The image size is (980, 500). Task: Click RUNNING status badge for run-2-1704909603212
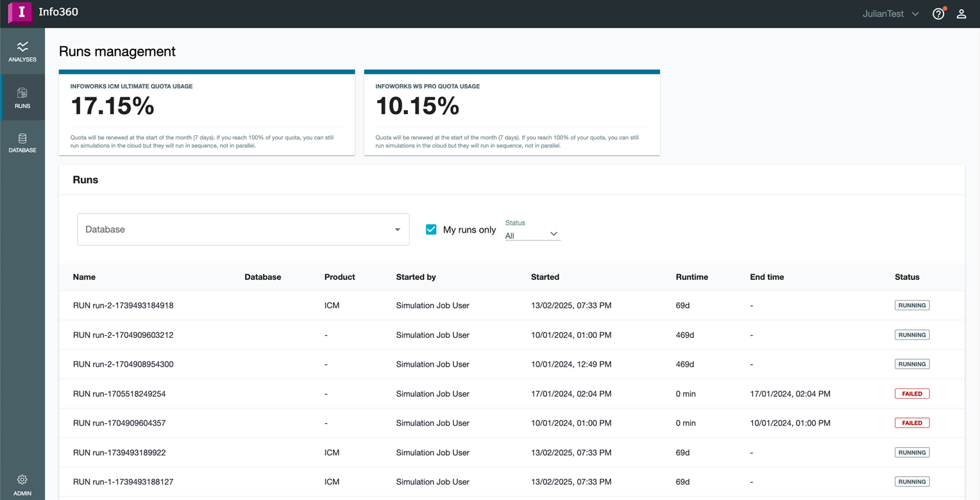912,335
